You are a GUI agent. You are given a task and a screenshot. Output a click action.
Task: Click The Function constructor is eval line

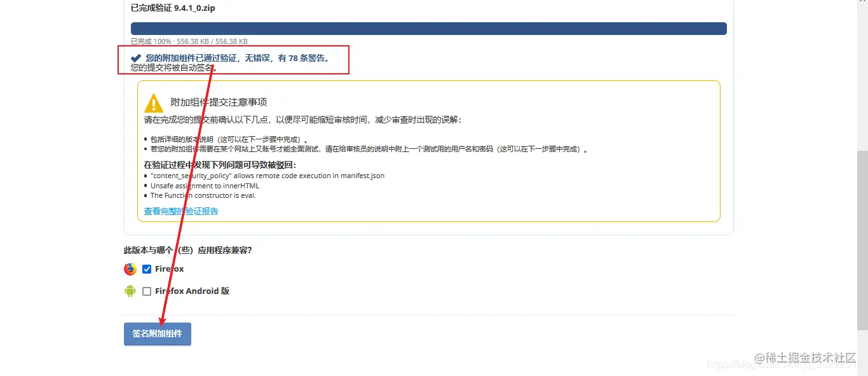tap(203, 195)
